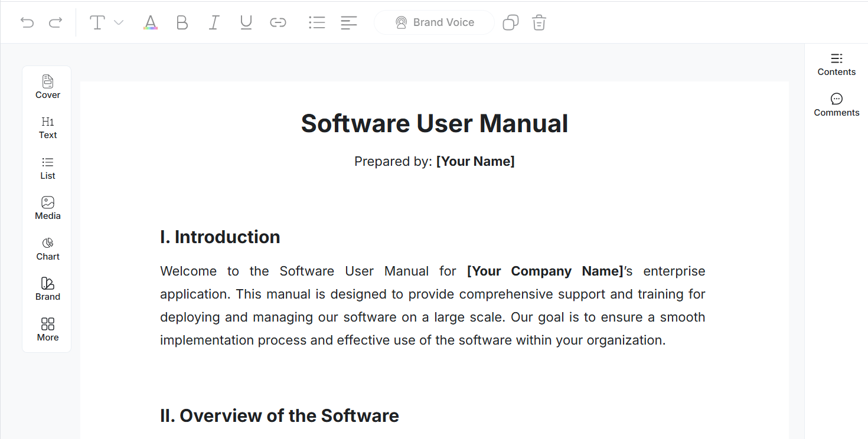868x439 pixels.
Task: Insert a hyperlink with the link icon
Action: point(278,22)
